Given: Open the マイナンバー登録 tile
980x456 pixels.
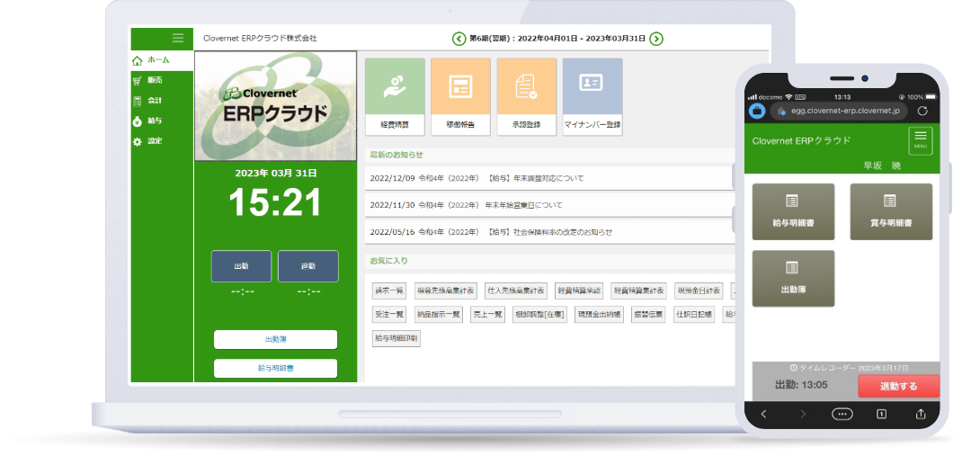Looking at the screenshot, I should [x=592, y=97].
